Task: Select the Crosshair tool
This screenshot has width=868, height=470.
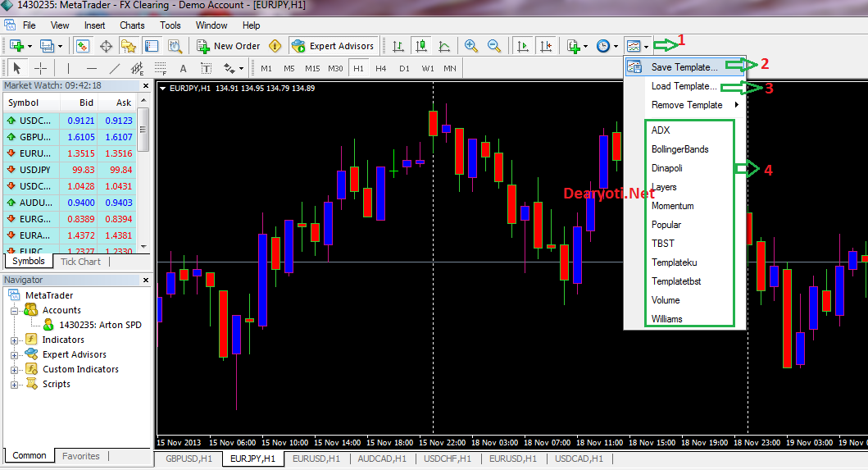Action: click(40, 68)
